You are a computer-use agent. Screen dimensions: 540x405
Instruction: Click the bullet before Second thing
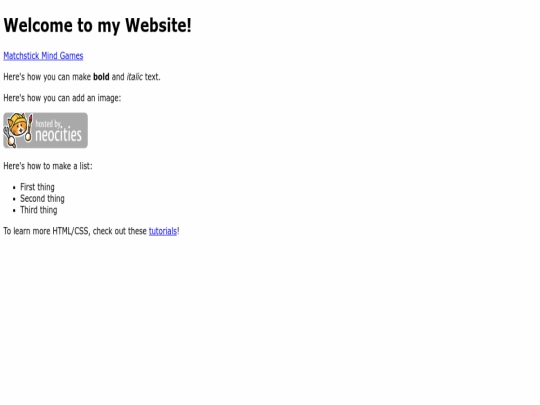(14, 199)
